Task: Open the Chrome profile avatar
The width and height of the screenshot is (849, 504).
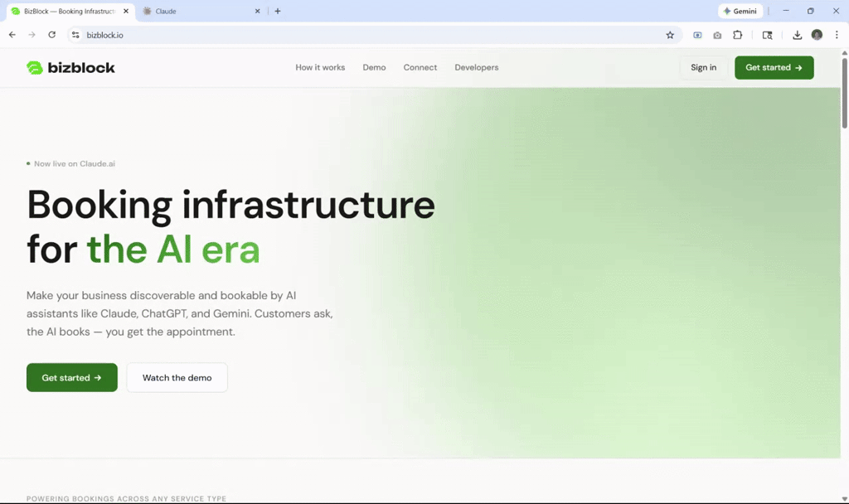Action: pos(817,35)
